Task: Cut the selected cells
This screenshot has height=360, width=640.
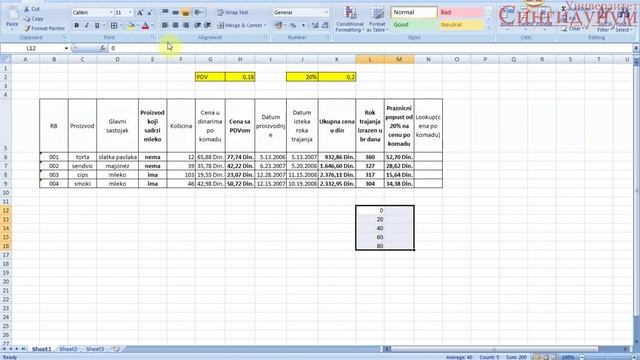Action: tap(32, 9)
